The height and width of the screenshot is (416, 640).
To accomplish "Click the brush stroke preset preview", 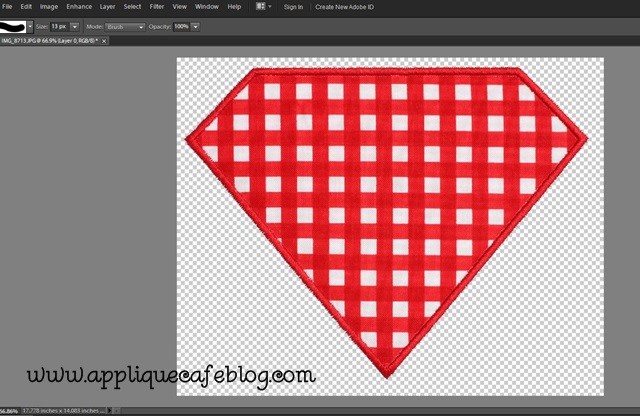I will [13, 27].
